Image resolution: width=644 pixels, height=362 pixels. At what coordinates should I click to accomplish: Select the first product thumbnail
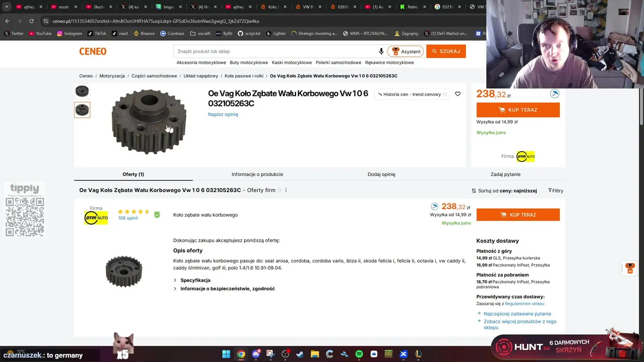[x=82, y=91]
